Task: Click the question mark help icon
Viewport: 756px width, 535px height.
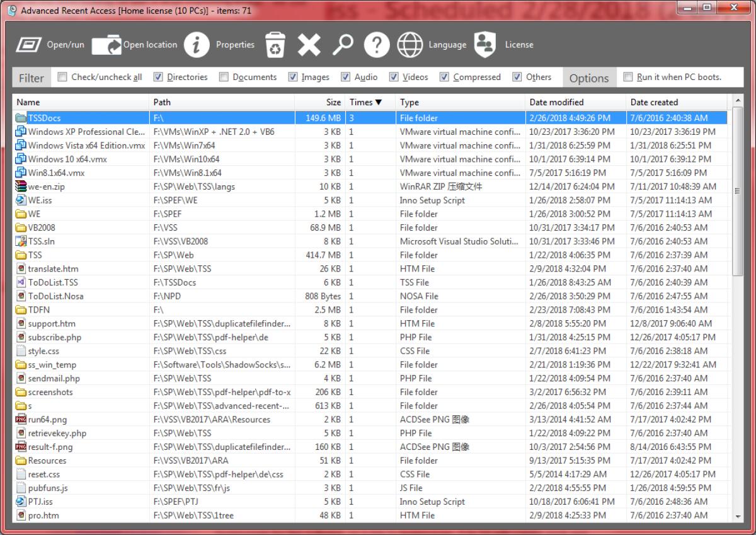Action: point(377,44)
